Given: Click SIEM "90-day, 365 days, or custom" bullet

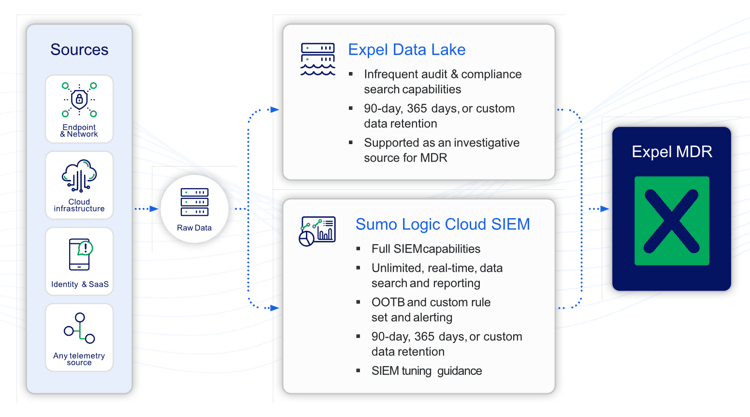Looking at the screenshot, I should 447,344.
